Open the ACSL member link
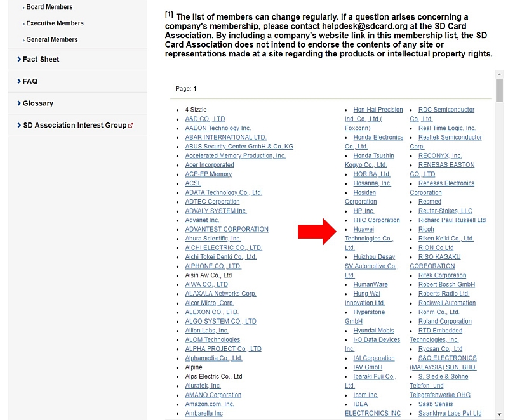 tap(193, 183)
